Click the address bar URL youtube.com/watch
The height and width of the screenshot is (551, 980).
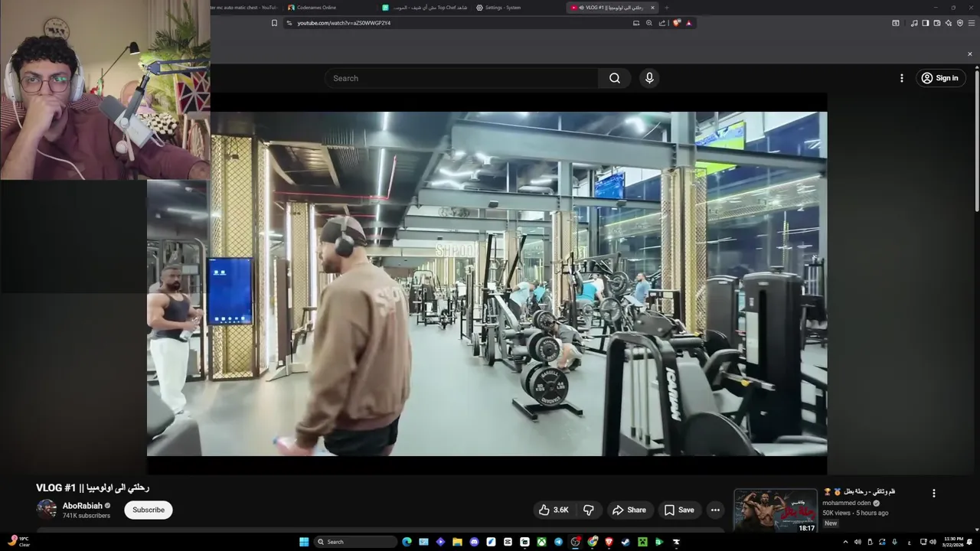pyautogui.click(x=344, y=23)
